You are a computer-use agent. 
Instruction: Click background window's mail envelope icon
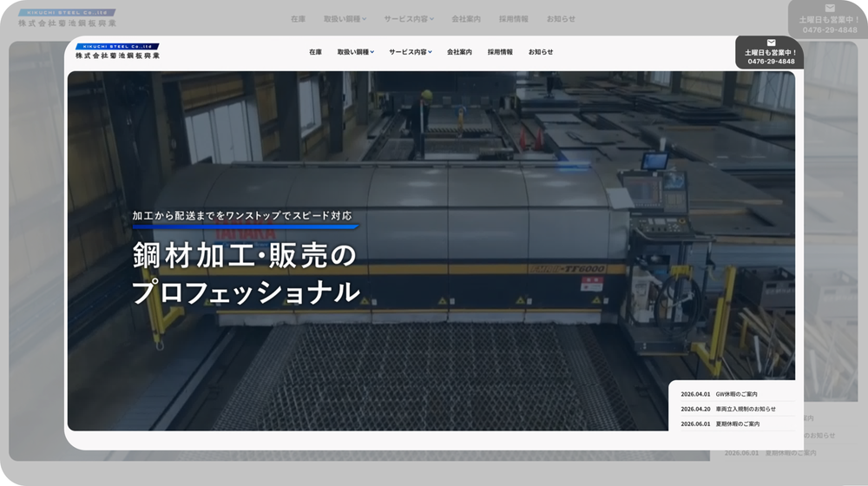pyautogui.click(x=830, y=9)
